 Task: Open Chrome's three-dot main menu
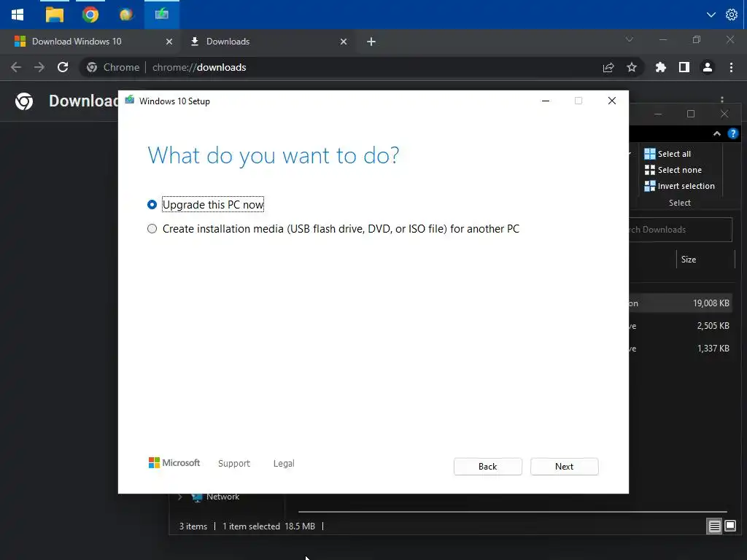pos(731,68)
